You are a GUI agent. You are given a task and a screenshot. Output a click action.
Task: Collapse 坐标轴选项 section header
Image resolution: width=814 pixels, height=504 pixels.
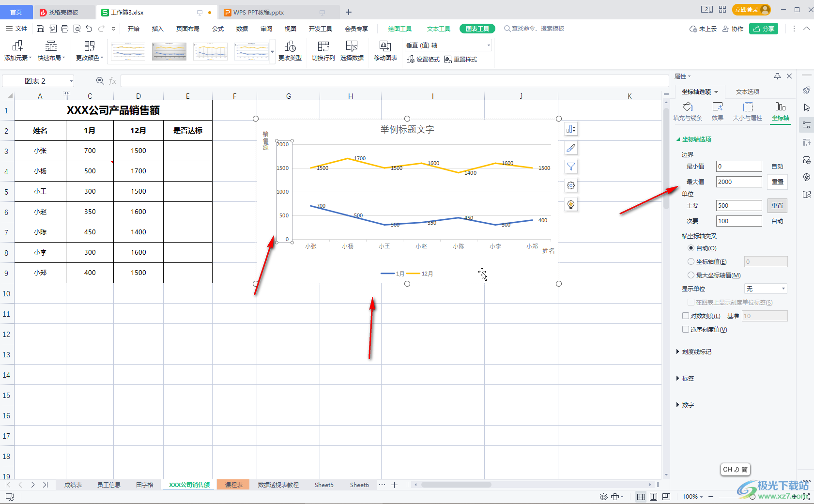point(694,139)
